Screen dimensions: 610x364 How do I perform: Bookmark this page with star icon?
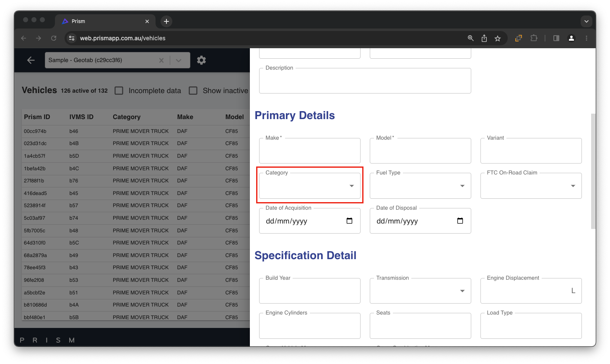click(x=498, y=38)
